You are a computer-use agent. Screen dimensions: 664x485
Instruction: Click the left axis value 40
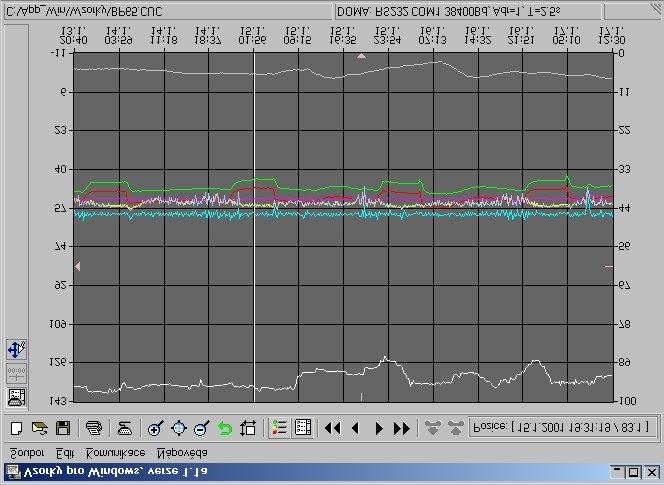[61, 169]
